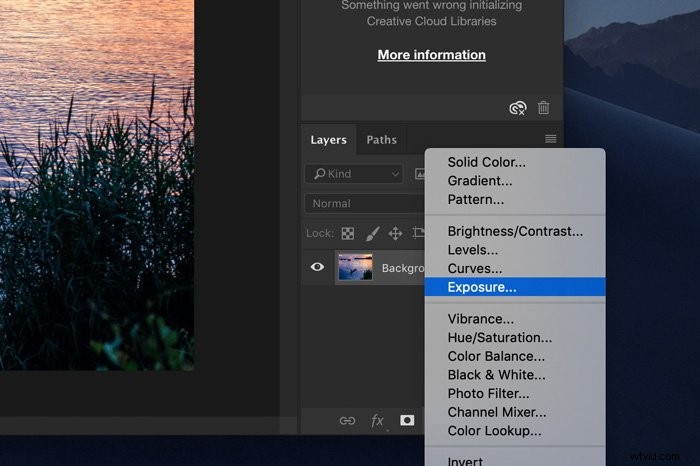Select Hue/Saturation adjustment
Image resolution: width=700 pixels, height=466 pixels.
(515, 337)
